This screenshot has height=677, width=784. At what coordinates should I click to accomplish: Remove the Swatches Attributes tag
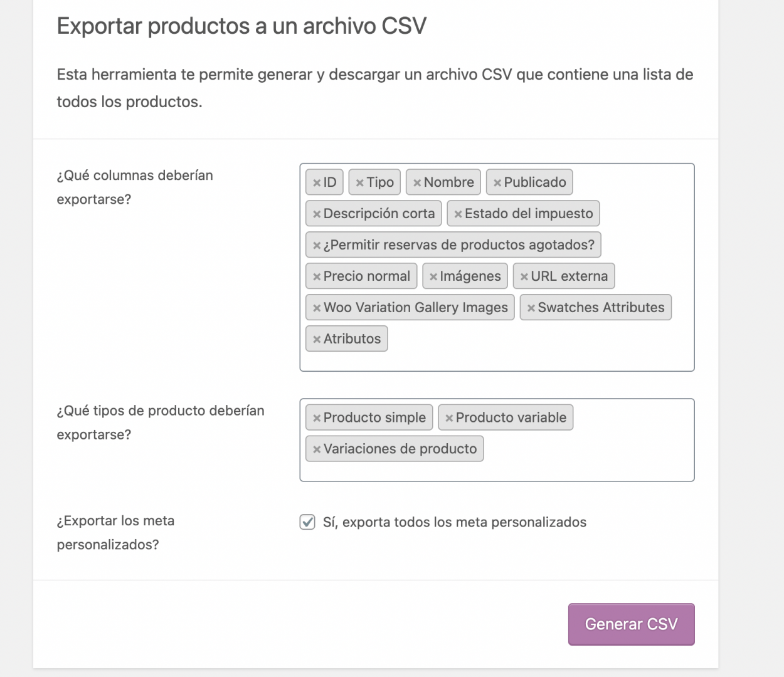point(531,308)
